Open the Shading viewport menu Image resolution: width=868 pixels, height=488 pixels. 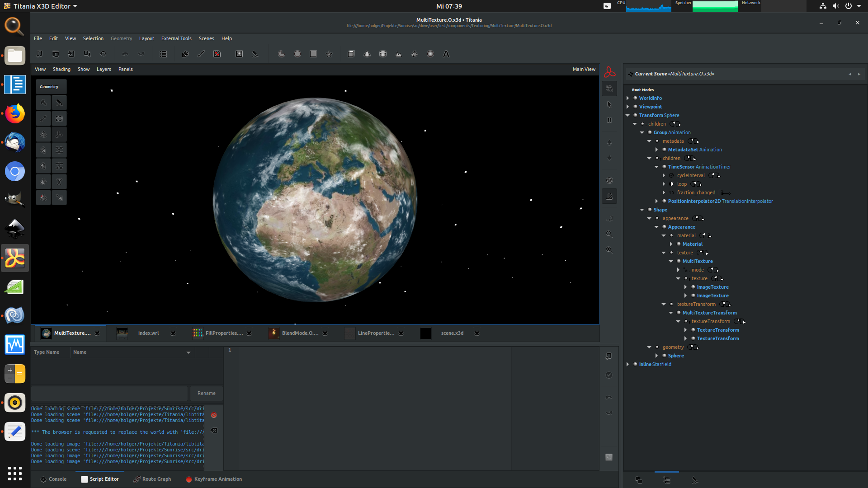click(61, 69)
